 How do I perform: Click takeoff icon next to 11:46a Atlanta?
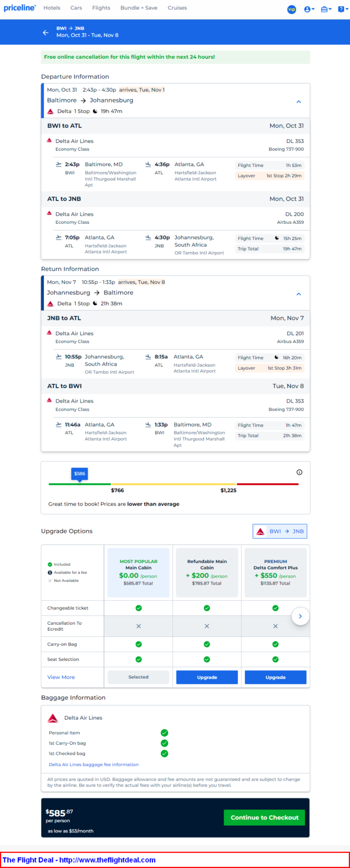coord(59,425)
